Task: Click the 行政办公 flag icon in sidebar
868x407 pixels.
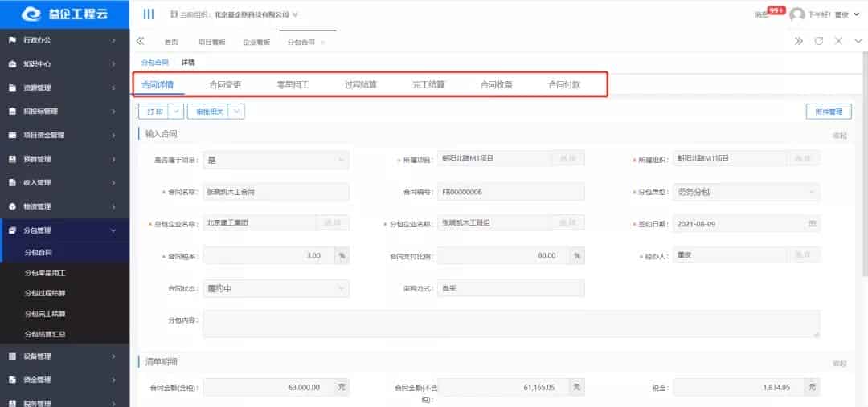Action: 12,40
